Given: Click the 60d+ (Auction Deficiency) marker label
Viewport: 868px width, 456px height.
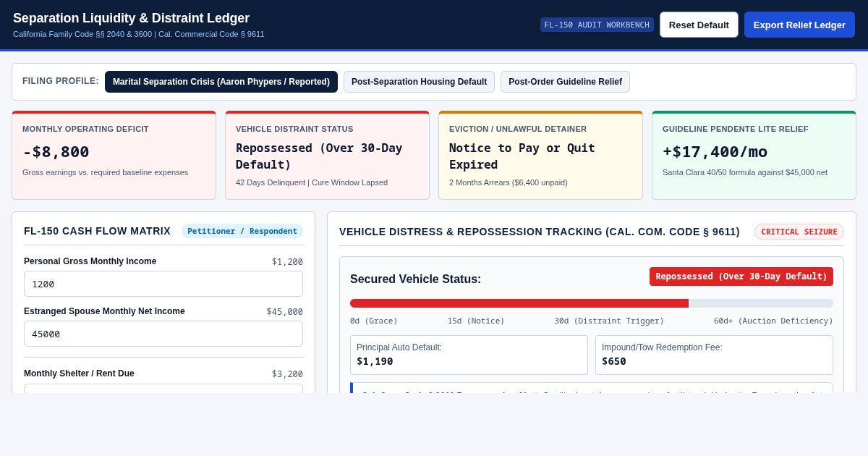Looking at the screenshot, I should coord(773,321).
